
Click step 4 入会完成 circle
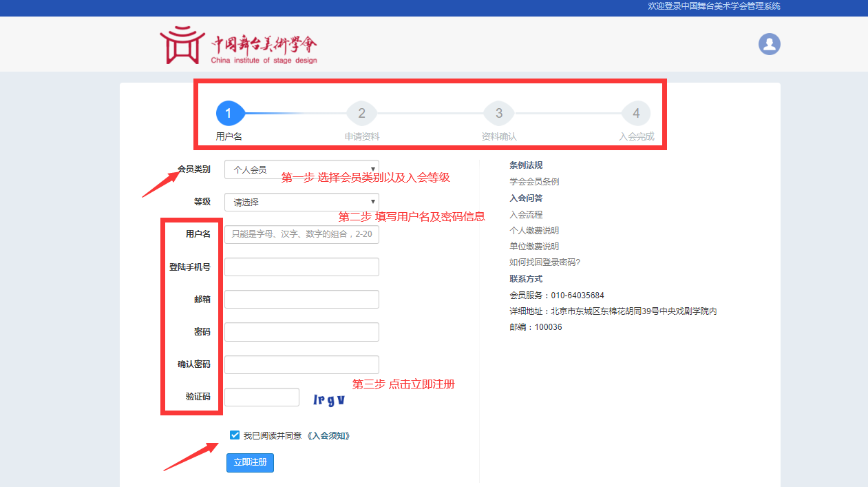pyautogui.click(x=636, y=113)
